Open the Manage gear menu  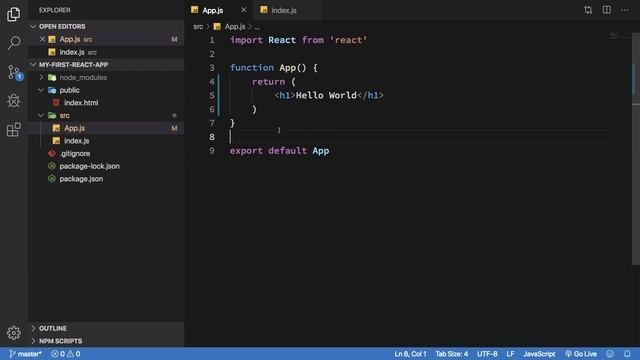tap(13, 333)
